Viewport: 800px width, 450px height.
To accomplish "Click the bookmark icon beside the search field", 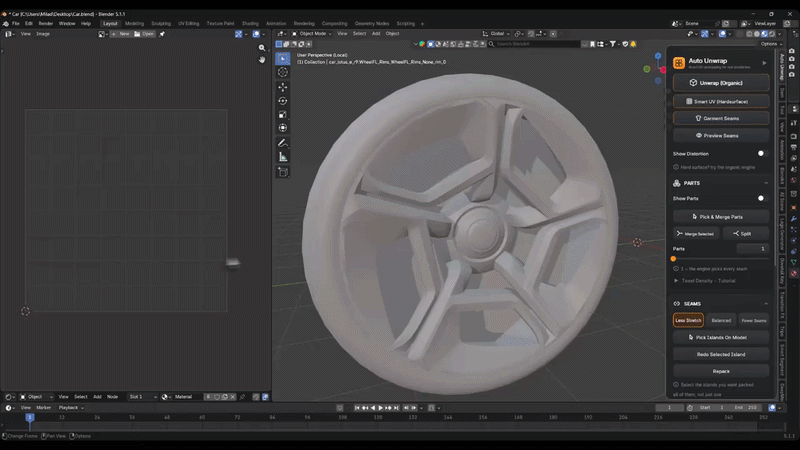I will pyautogui.click(x=592, y=44).
